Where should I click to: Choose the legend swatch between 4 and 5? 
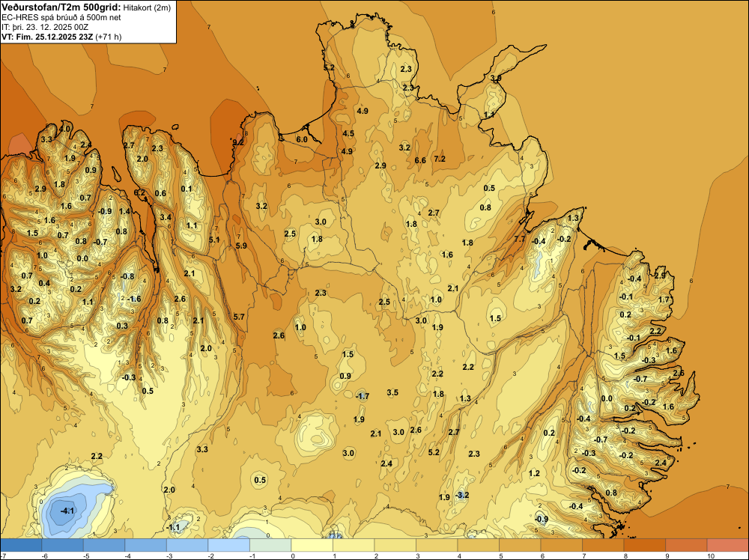(478, 545)
